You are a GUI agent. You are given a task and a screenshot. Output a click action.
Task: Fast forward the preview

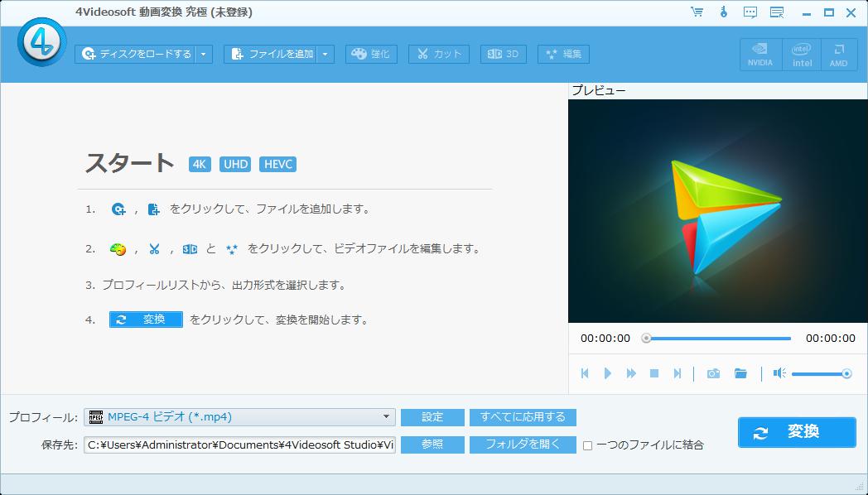(x=631, y=374)
